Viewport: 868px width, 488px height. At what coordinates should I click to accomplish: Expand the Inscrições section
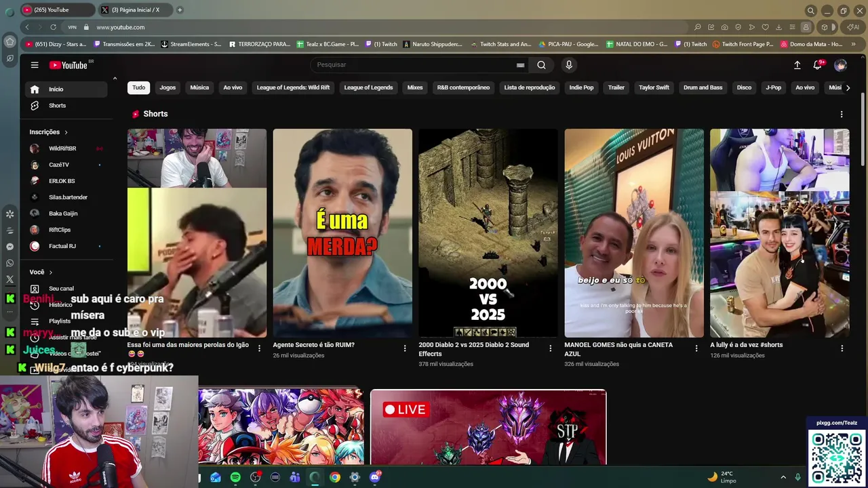tap(49, 132)
